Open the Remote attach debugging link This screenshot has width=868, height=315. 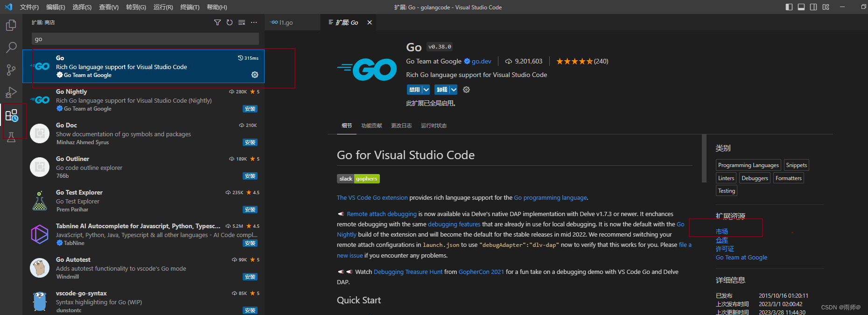click(382, 214)
